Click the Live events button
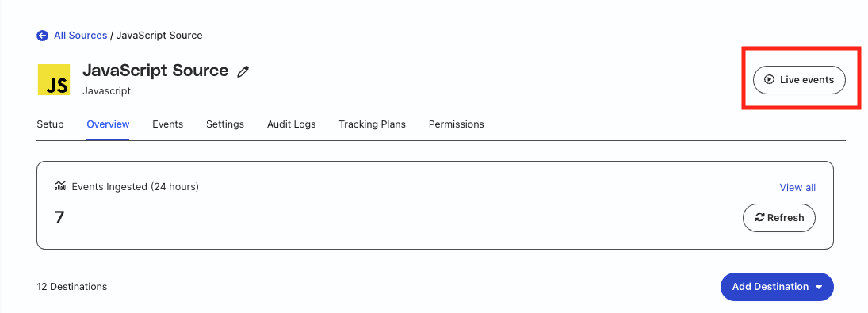The image size is (868, 313). click(x=799, y=79)
